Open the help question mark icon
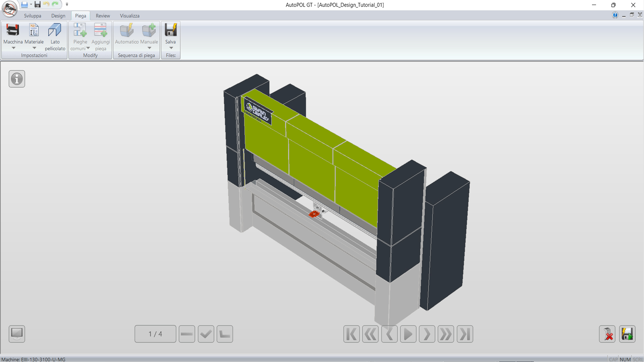This screenshot has width=644, height=362. pyautogui.click(x=615, y=15)
